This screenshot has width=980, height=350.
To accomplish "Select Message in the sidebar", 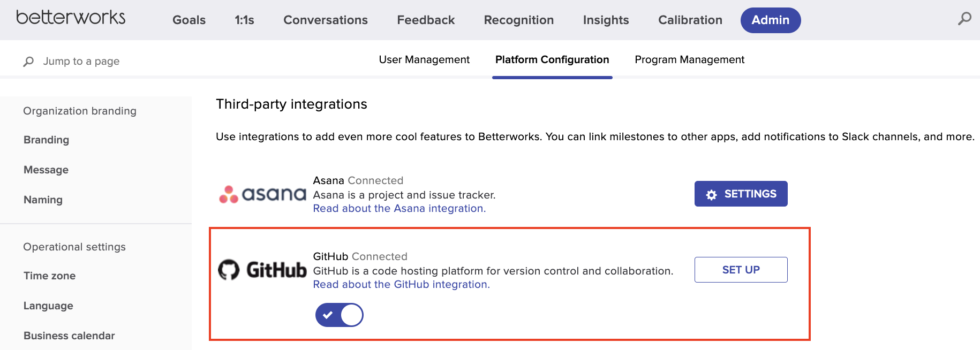I will 46,170.
